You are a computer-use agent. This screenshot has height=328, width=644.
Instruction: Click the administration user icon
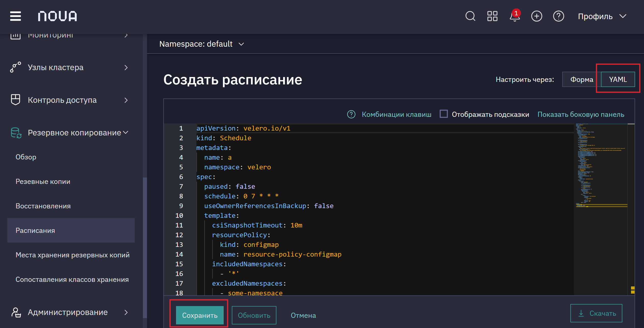[16, 312]
